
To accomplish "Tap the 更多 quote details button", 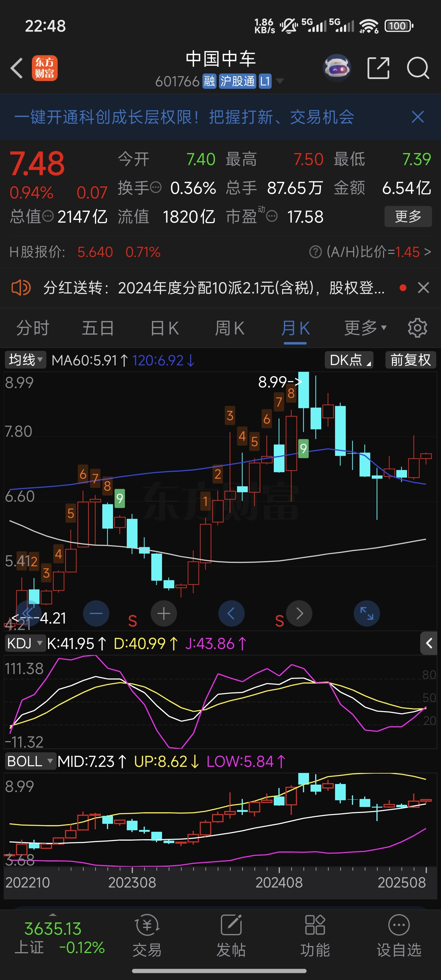I will tap(408, 217).
